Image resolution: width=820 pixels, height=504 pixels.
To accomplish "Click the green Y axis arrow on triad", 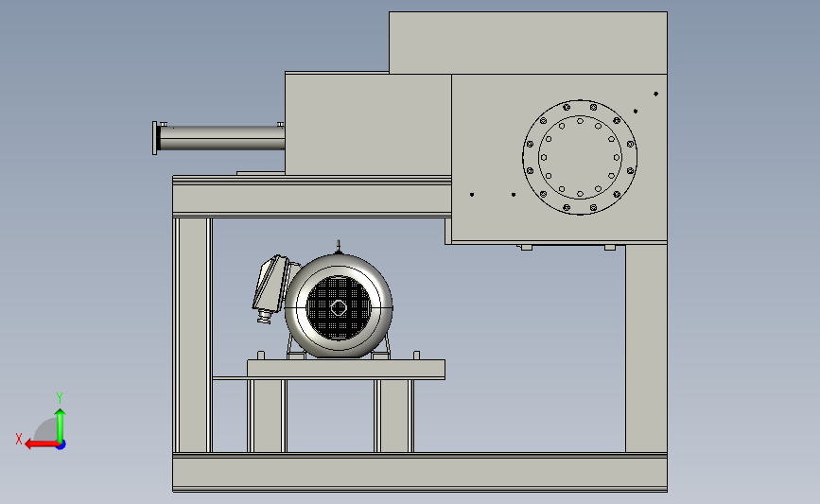I will tap(61, 425).
